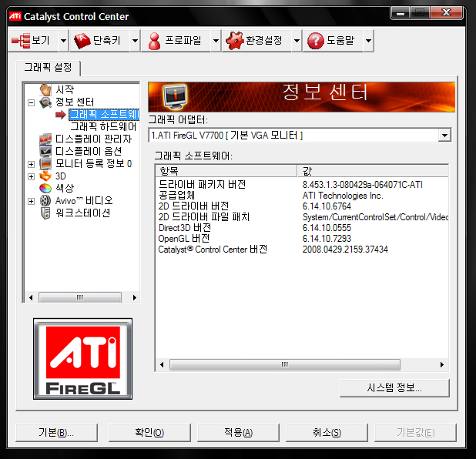Collapse the 정보 센터 tree node
The height and width of the screenshot is (459, 476).
click(31, 102)
